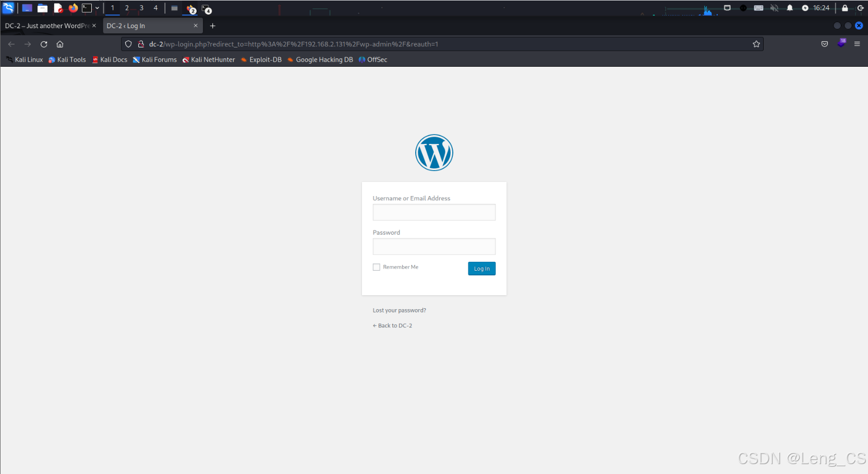Open the power manager tray icon

pyautogui.click(x=805, y=8)
